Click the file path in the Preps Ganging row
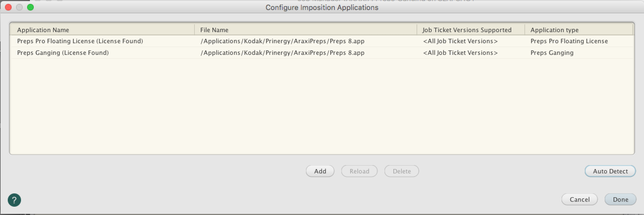The width and height of the screenshot is (644, 215). click(x=282, y=53)
